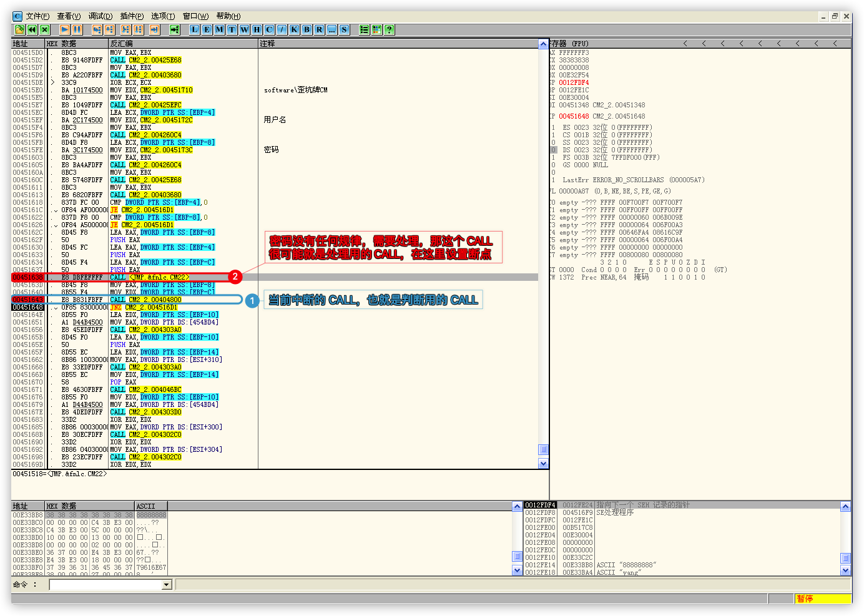Screen dimensions: 864x616
Task: Show the Call stack window (K icon)
Action: 294,29
